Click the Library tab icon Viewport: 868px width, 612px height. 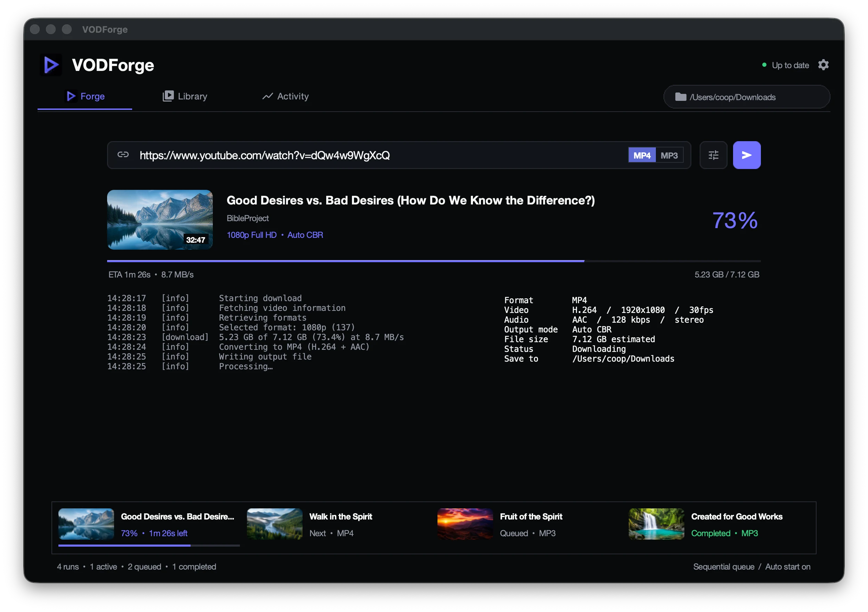tap(168, 96)
